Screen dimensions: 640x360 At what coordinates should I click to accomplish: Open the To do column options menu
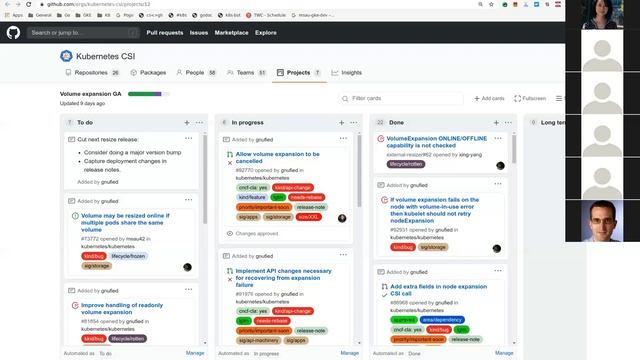point(199,122)
